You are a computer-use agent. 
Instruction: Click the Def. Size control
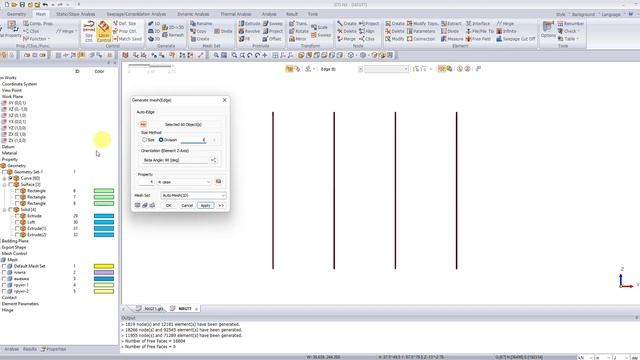pyautogui.click(x=124, y=24)
